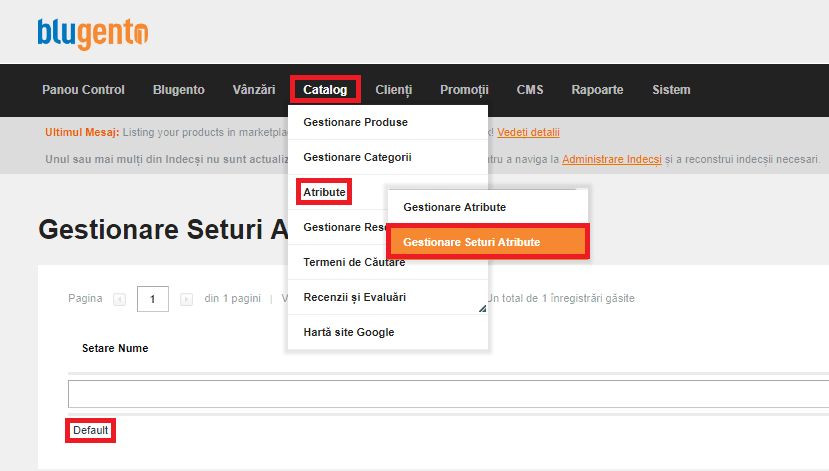Select Recenzii și Evaluări menu entry
The width and height of the screenshot is (829, 471).
click(388, 297)
